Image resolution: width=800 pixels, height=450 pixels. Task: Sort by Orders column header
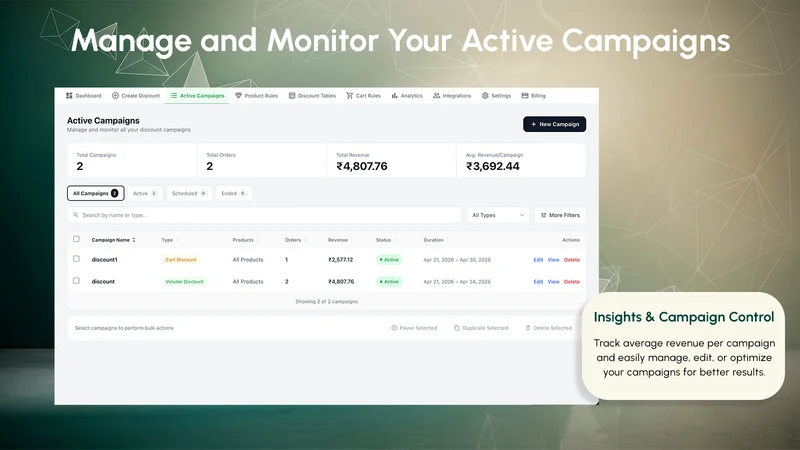tap(295, 240)
